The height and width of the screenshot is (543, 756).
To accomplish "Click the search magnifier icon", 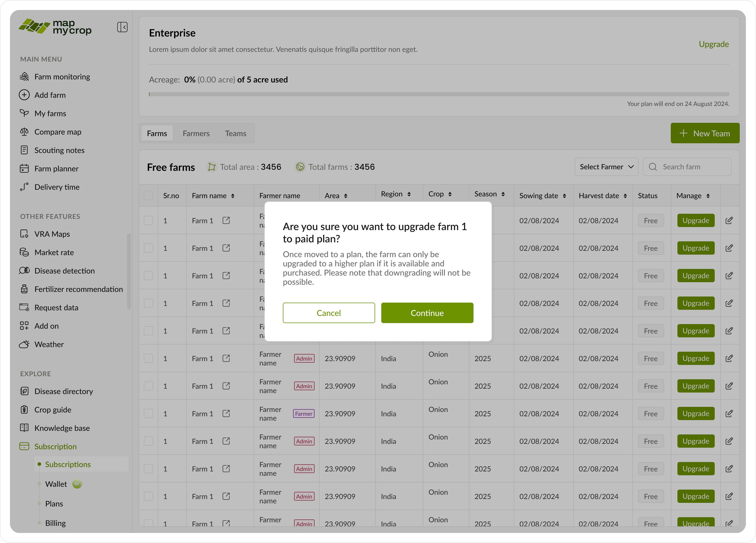I will 653,167.
